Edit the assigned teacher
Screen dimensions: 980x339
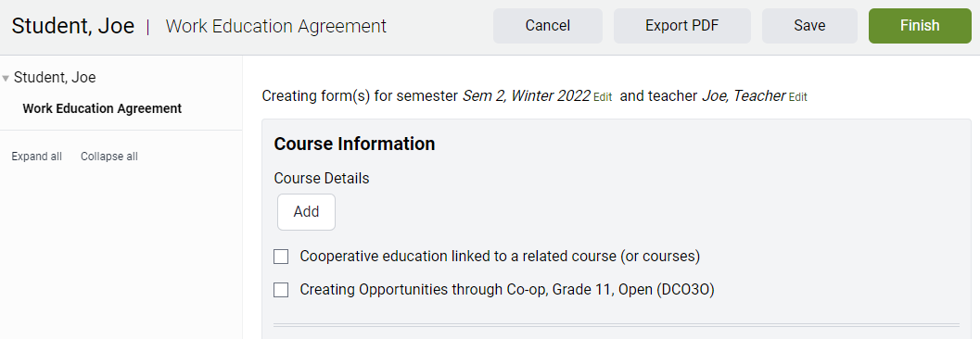tap(797, 97)
